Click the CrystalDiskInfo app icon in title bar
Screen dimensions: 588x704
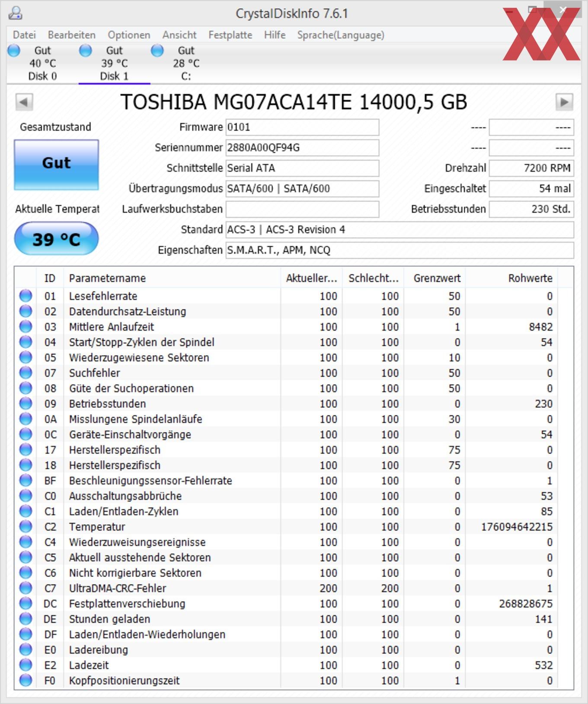[x=15, y=13]
